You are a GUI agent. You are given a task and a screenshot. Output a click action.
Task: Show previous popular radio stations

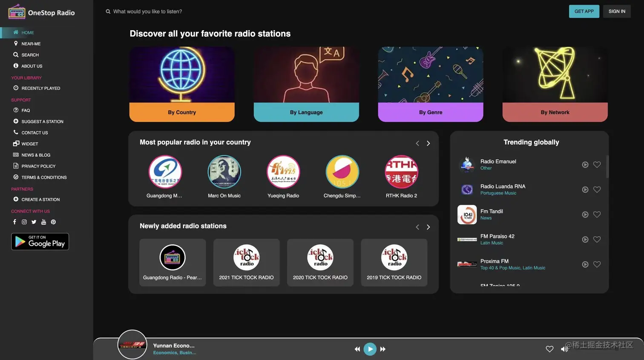point(417,143)
